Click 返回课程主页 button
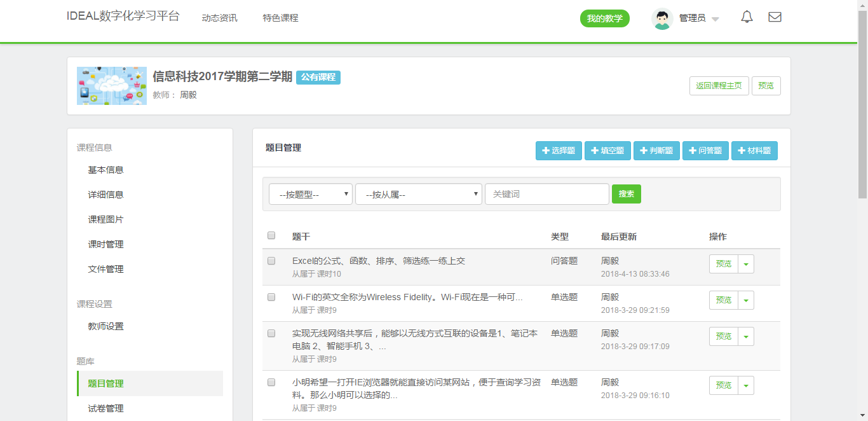Screen dimensions: 868x421 [x=719, y=86]
